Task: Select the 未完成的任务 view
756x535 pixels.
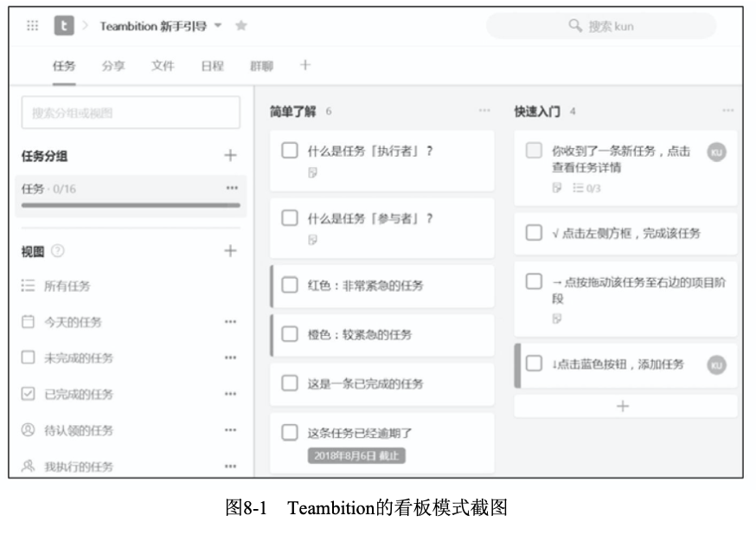Action: [79, 358]
